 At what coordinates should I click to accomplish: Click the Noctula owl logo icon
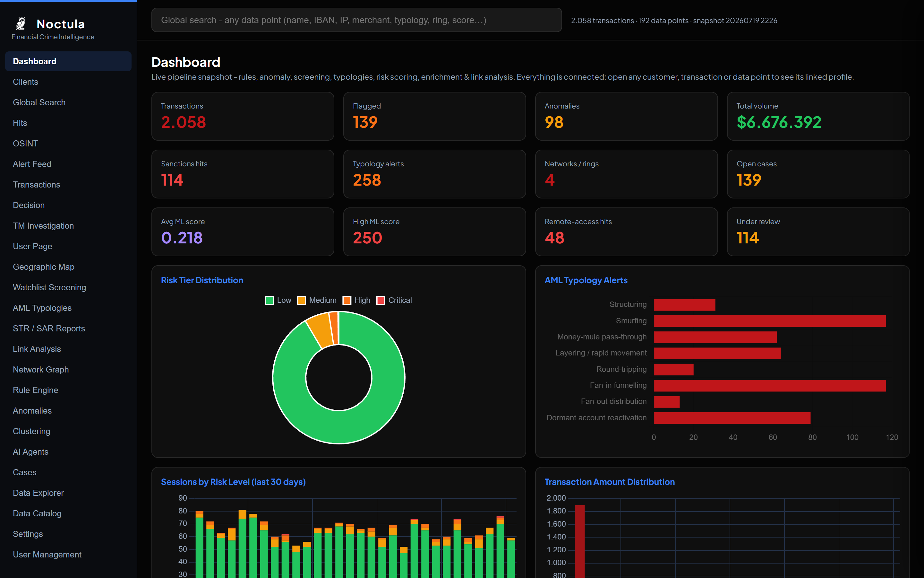pyautogui.click(x=21, y=24)
